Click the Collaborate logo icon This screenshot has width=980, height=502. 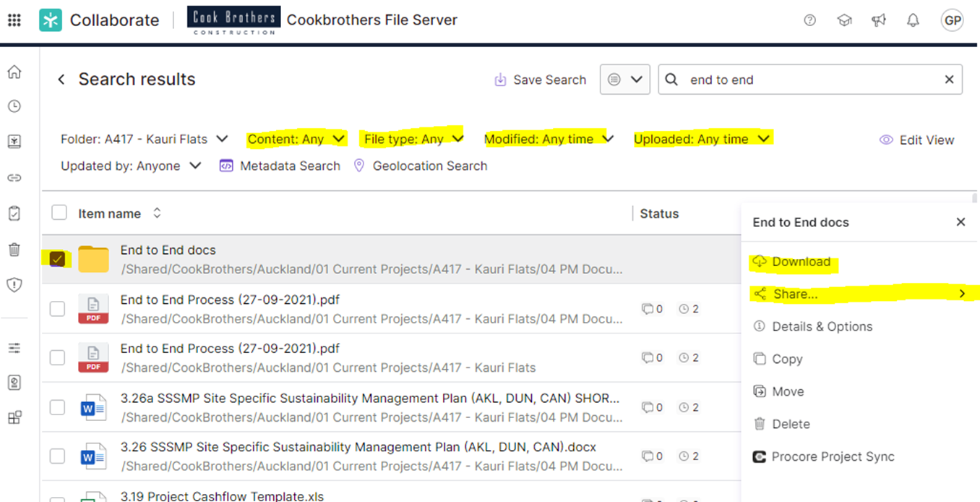[51, 20]
